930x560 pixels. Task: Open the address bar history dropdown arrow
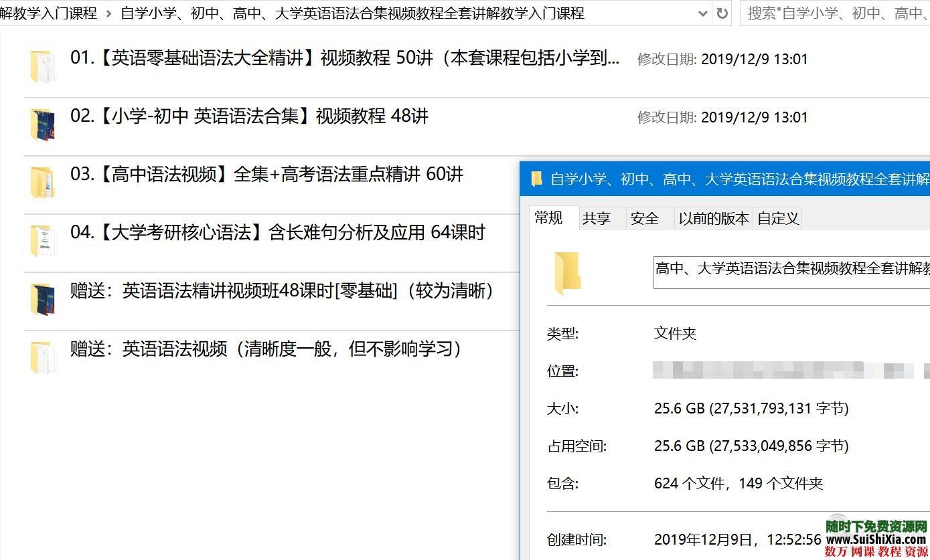[x=703, y=13]
